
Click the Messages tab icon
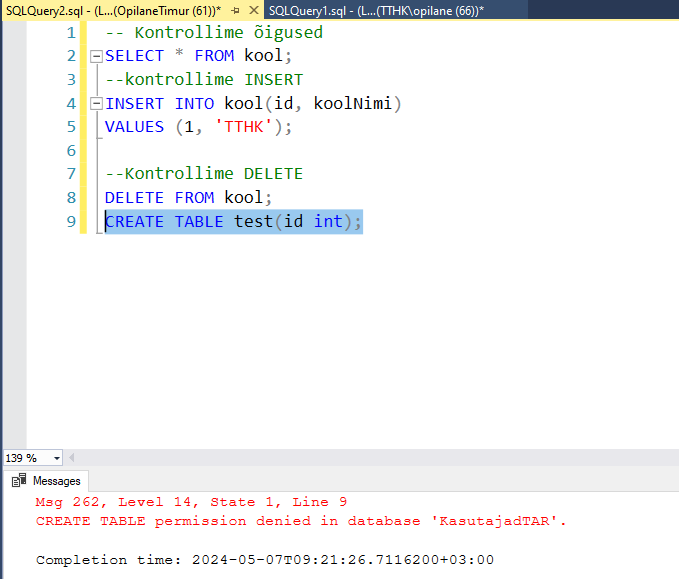pos(18,481)
